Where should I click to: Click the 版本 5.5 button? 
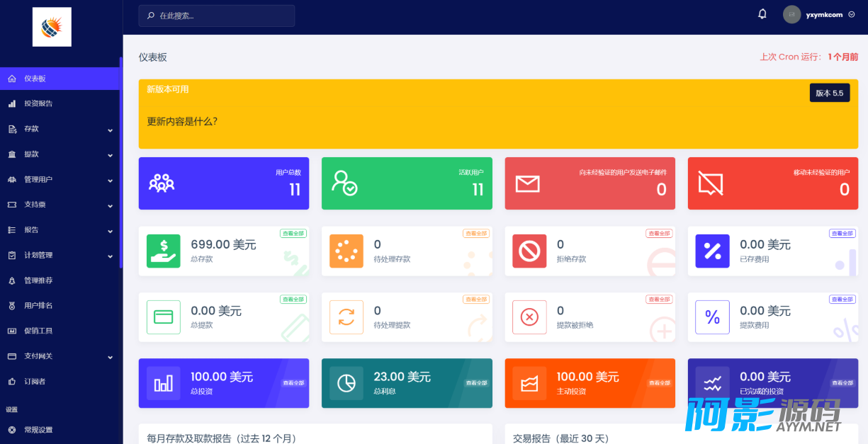(x=829, y=93)
